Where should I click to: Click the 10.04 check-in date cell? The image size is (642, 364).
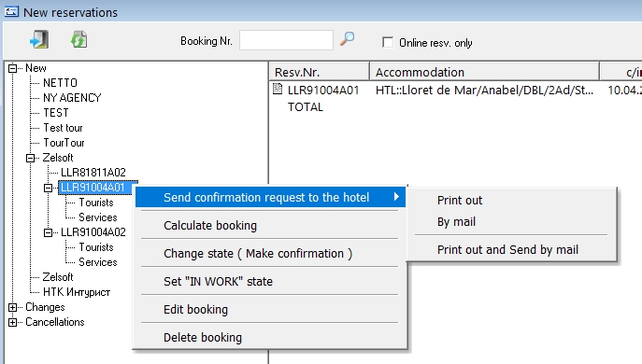[624, 90]
